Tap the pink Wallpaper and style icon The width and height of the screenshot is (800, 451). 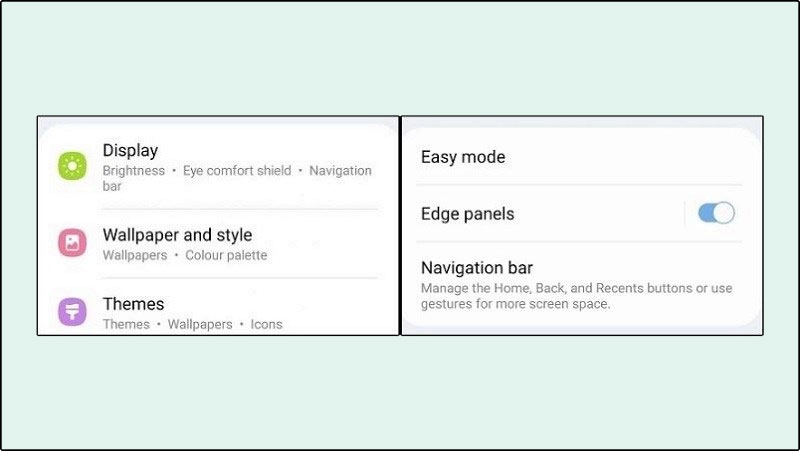pos(72,242)
